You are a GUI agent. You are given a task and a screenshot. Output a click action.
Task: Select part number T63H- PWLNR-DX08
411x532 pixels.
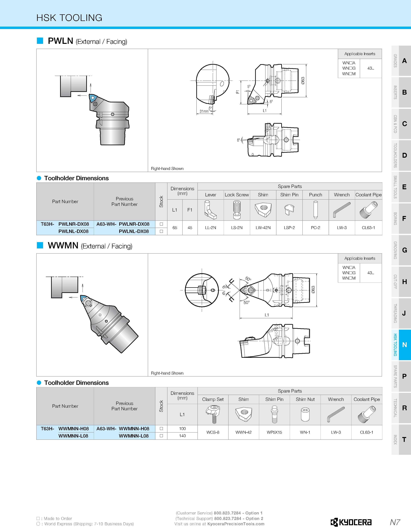pos(65,224)
